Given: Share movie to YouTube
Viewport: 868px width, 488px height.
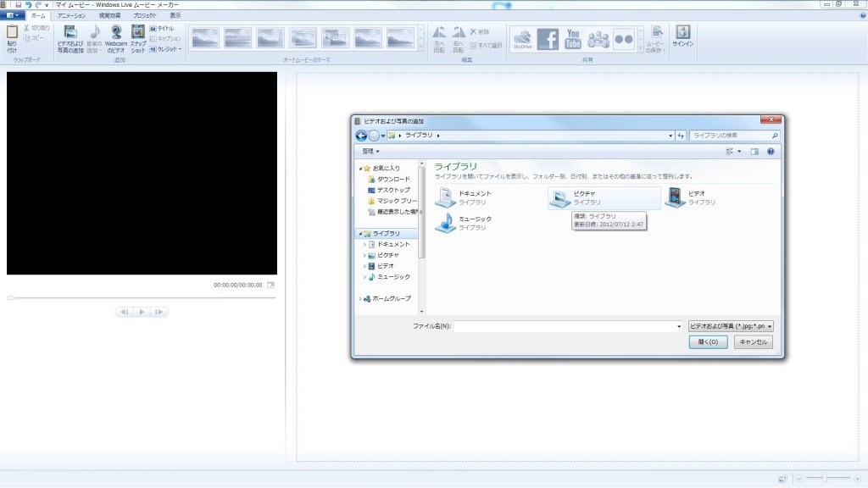Looking at the screenshot, I should [x=573, y=39].
